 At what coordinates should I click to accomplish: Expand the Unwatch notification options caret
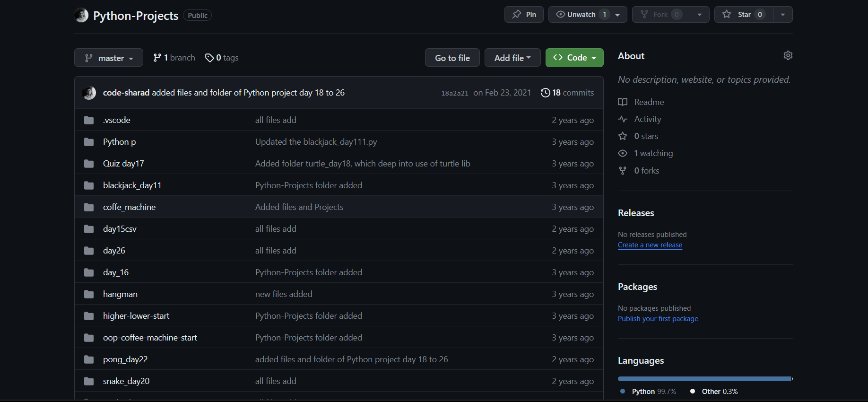[x=618, y=15]
